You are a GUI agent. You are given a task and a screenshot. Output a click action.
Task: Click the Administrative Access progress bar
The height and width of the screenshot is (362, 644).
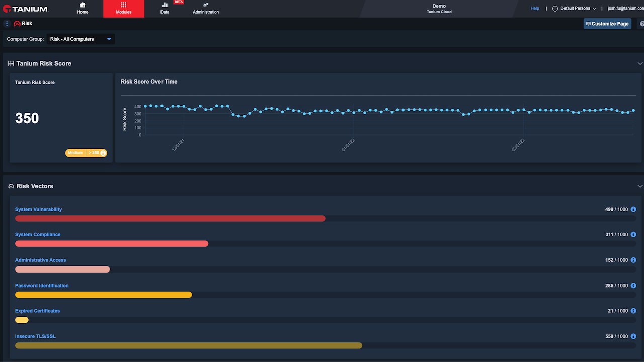(326, 269)
